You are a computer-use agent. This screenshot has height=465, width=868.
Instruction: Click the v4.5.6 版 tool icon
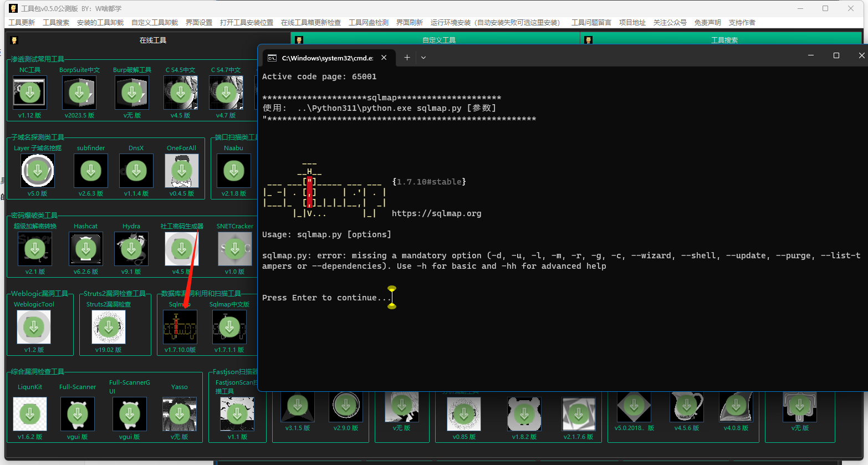(x=687, y=407)
